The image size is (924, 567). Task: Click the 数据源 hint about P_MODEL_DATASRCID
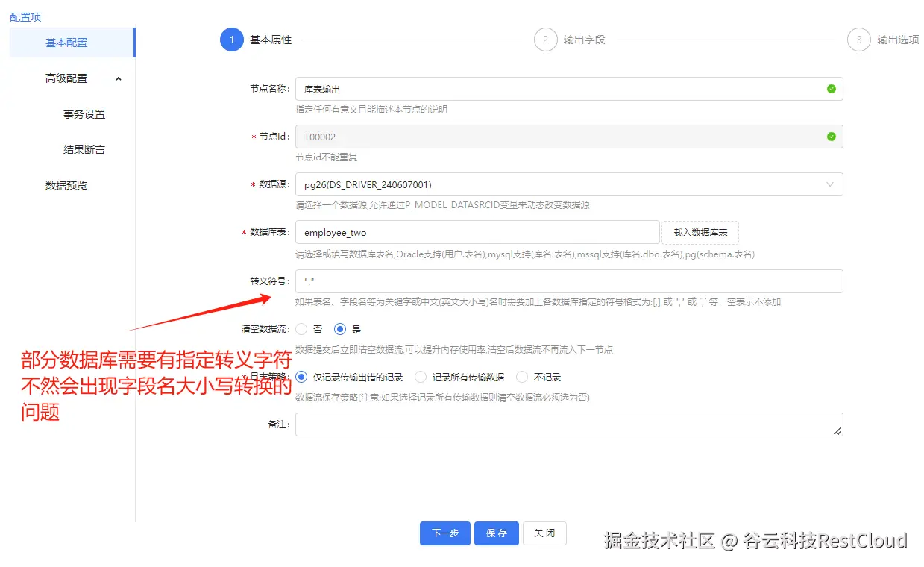[442, 205]
